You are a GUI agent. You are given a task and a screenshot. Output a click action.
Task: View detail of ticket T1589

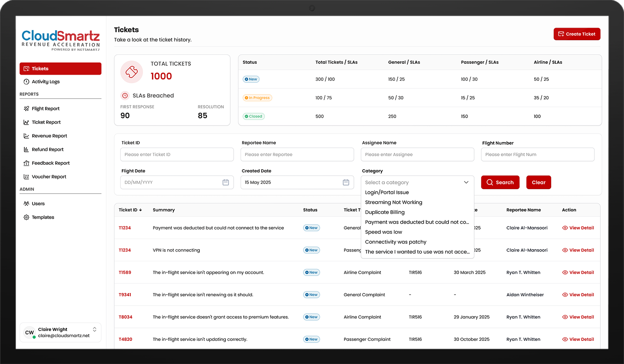pos(578,273)
